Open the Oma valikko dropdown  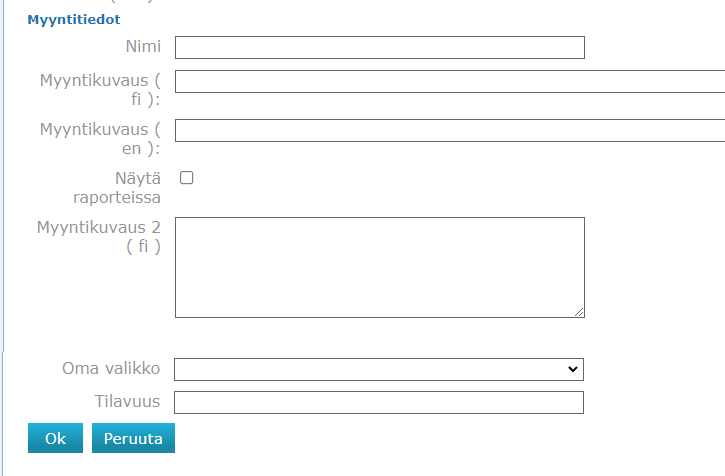(378, 369)
